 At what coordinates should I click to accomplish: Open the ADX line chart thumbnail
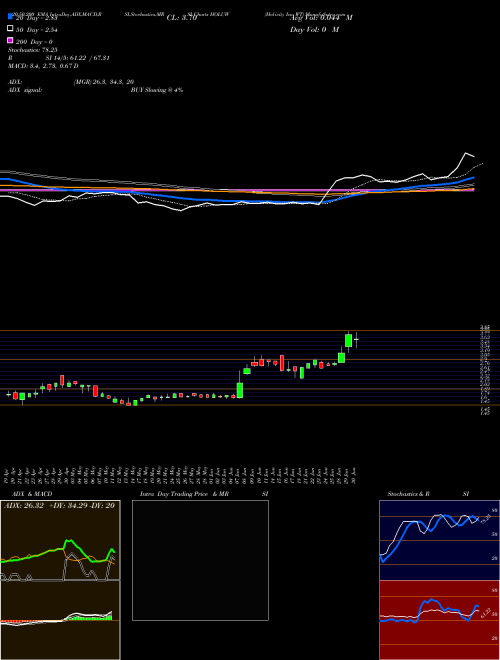click(x=60, y=540)
